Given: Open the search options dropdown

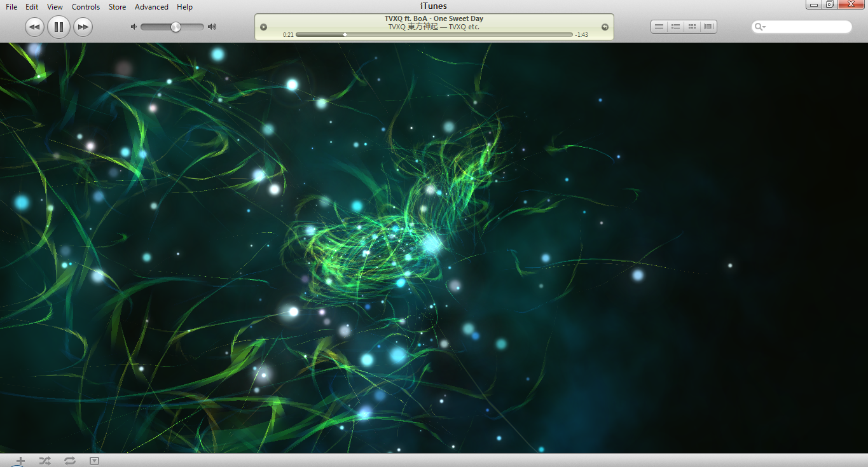Looking at the screenshot, I should 761,27.
